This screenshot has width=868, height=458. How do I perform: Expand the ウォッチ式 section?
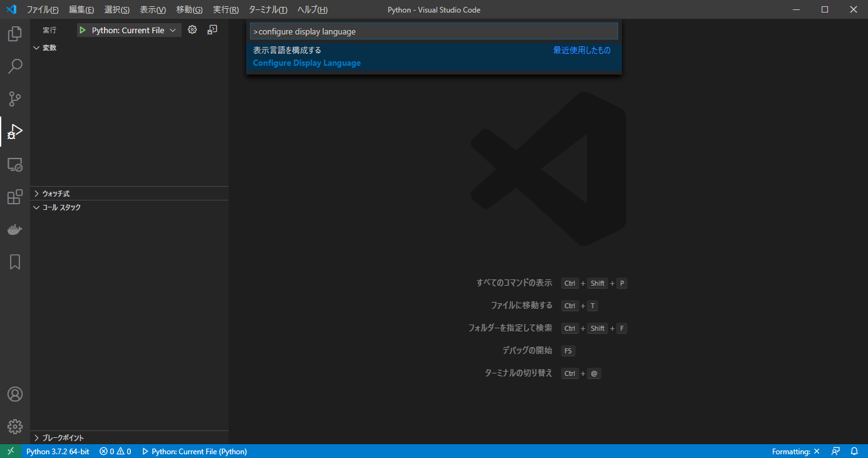coord(130,194)
